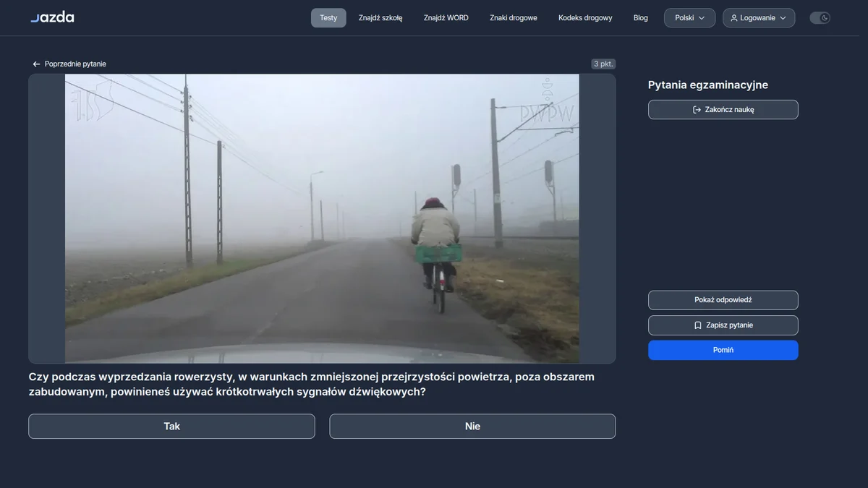
Task: Skip question with Pomiń button
Action: [723, 350]
